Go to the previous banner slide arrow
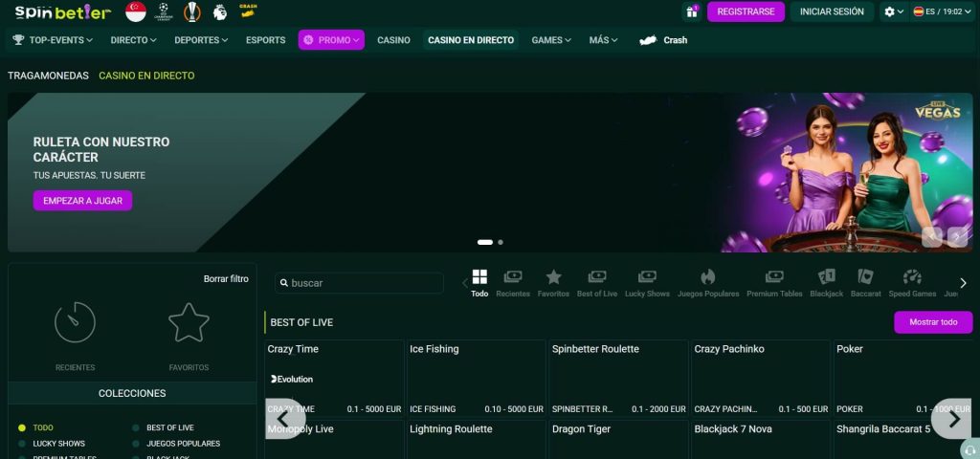 point(932,237)
